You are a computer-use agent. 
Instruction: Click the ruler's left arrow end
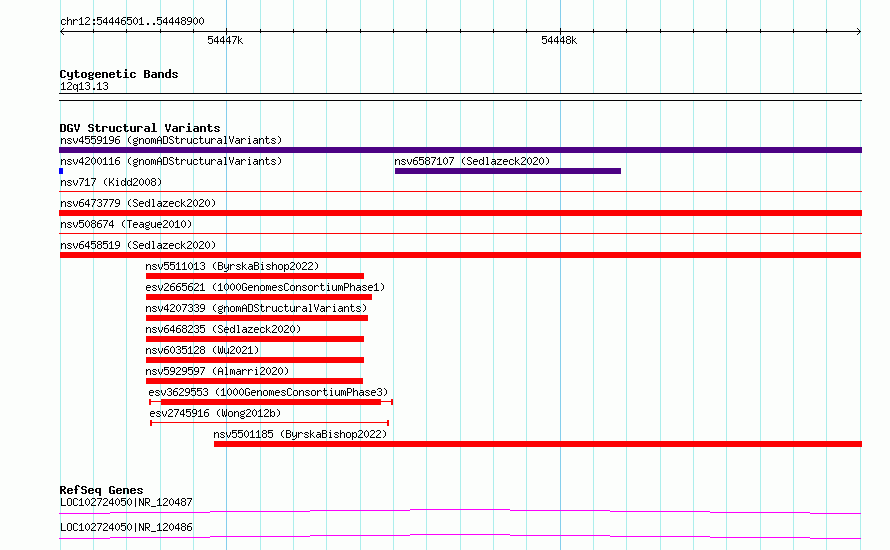tap(62, 32)
